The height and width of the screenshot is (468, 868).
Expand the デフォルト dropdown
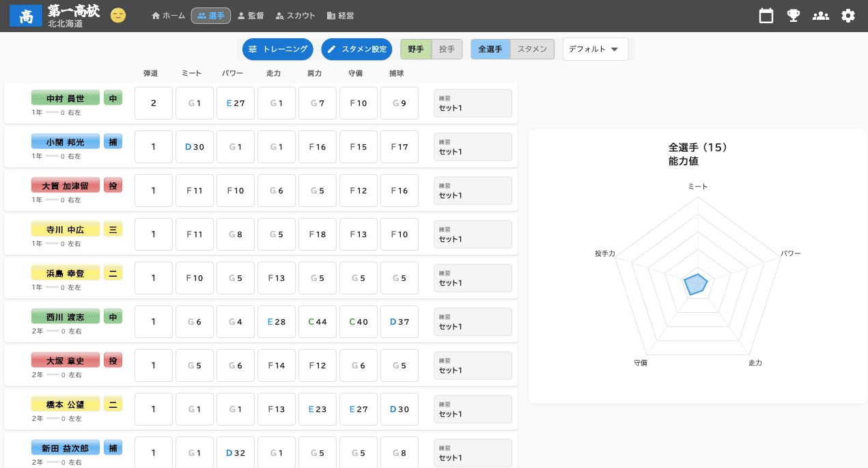[x=595, y=49]
